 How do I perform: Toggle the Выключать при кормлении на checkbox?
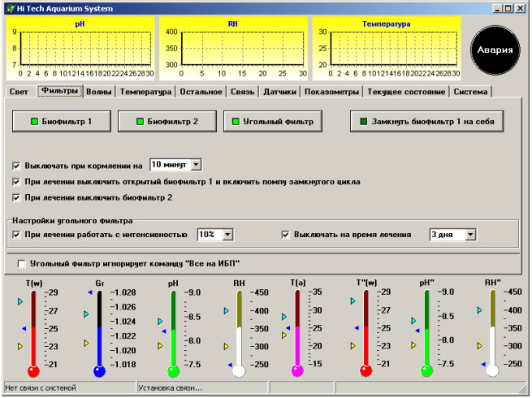coord(18,164)
